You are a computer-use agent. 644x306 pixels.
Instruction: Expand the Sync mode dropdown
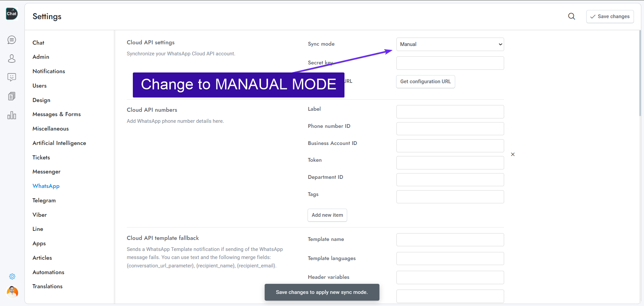[450, 44]
